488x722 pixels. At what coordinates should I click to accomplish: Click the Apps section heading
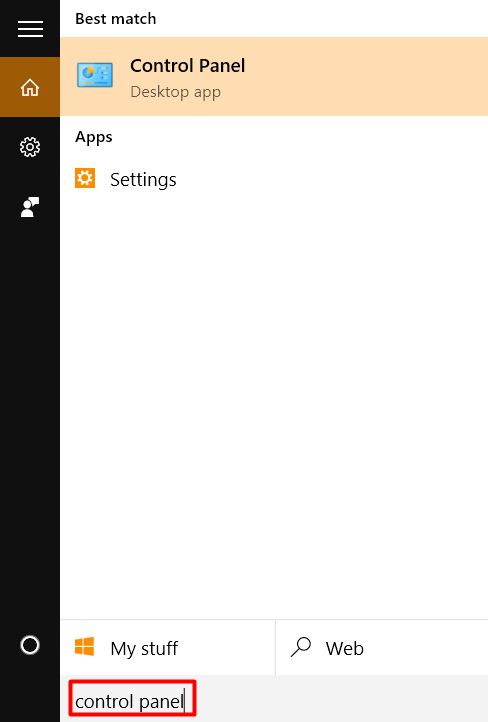[x=94, y=137]
